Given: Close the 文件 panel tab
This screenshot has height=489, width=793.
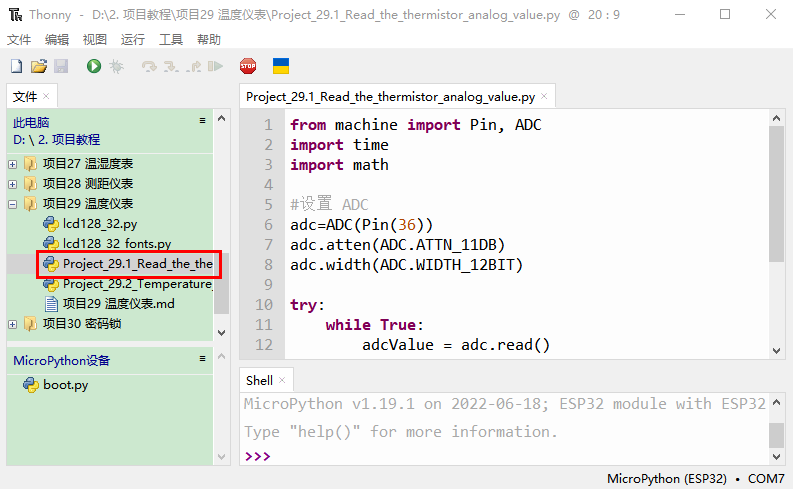Looking at the screenshot, I should (x=46, y=97).
